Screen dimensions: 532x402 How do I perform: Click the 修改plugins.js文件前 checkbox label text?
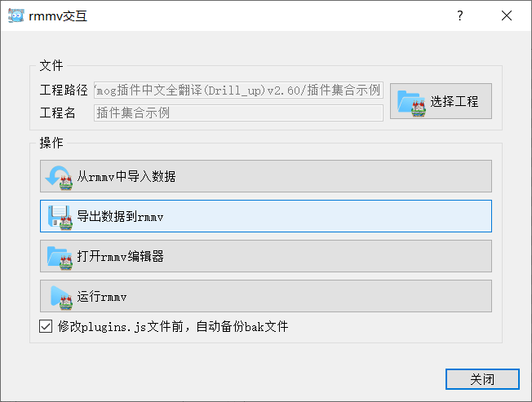[173, 327]
